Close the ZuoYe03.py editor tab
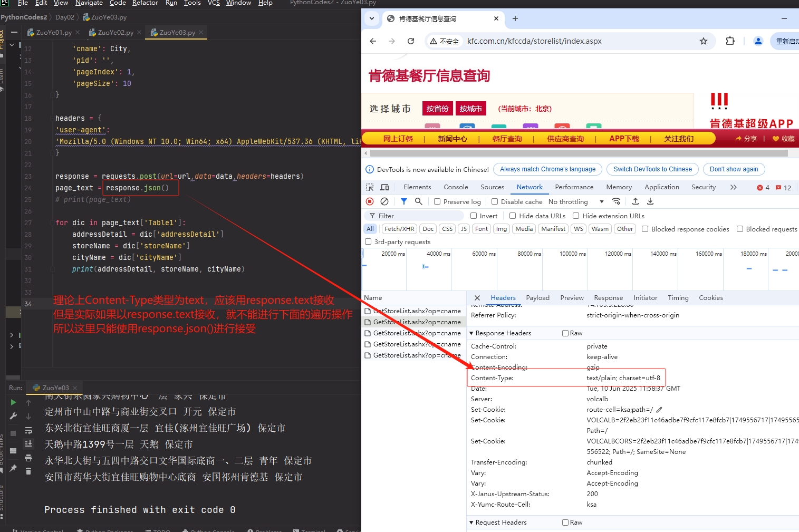Viewport: 799px width, 532px height. tap(201, 32)
